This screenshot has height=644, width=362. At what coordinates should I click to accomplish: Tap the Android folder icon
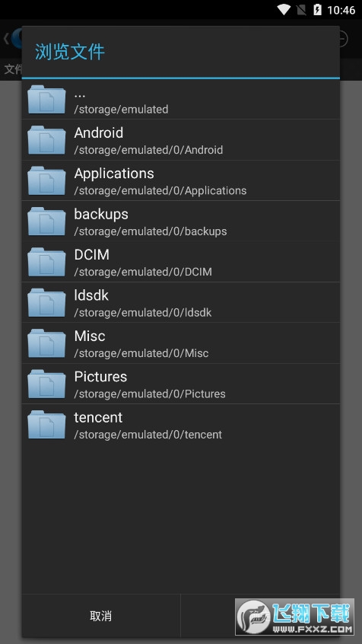(x=46, y=140)
